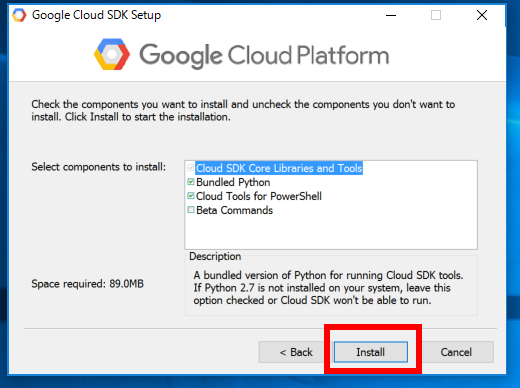520x388 pixels.
Task: Uncheck the Bundled Python checkbox
Action: tap(191, 182)
